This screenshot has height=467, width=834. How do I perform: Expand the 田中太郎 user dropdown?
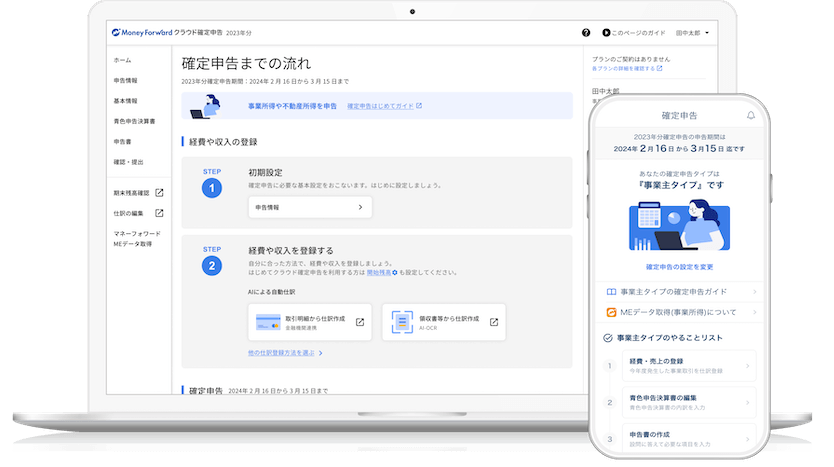(692, 33)
